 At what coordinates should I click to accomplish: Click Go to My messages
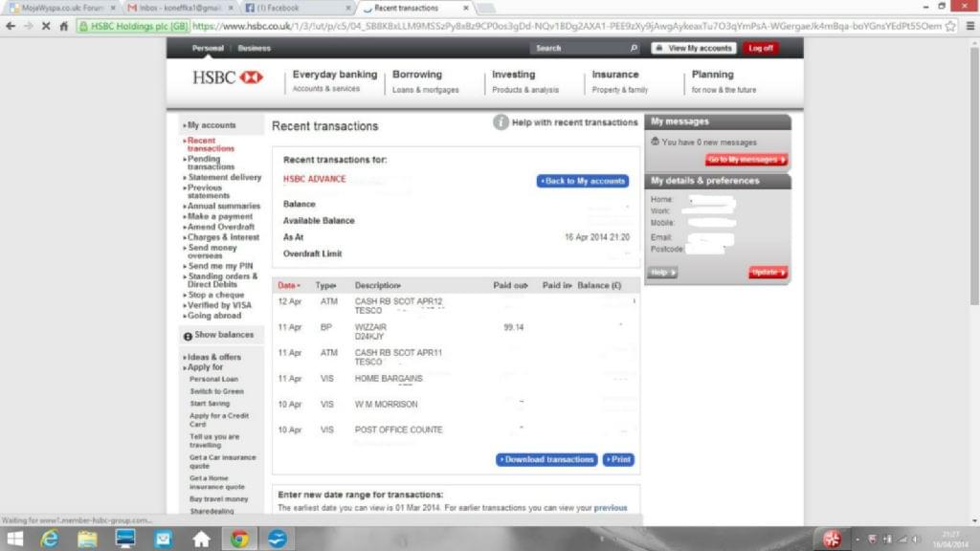746,160
